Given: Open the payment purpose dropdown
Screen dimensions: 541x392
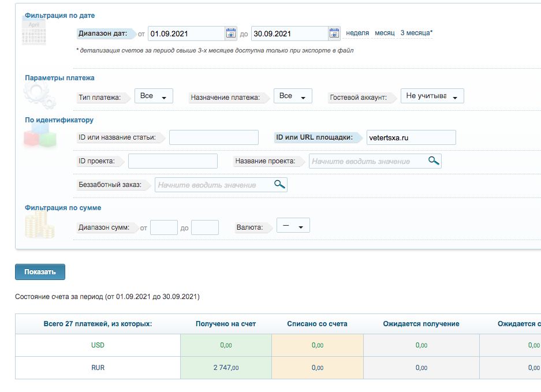Looking at the screenshot, I should [x=293, y=96].
